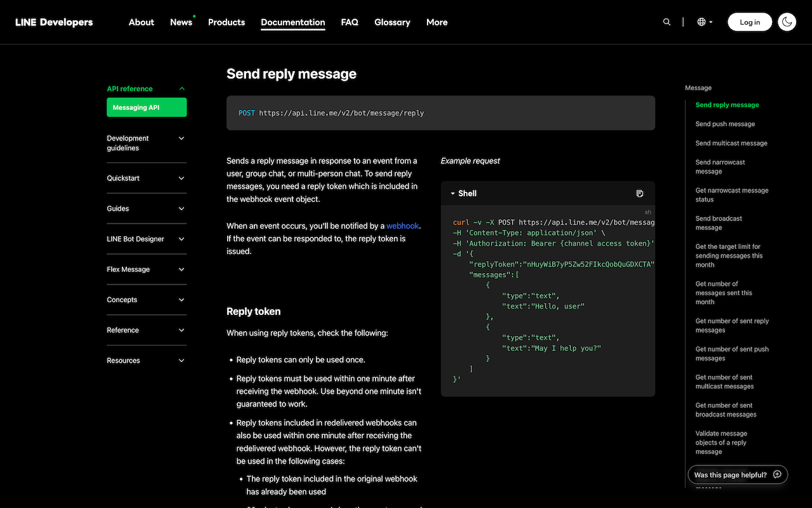
Task: Copy the Shell code example
Action: tap(639, 194)
